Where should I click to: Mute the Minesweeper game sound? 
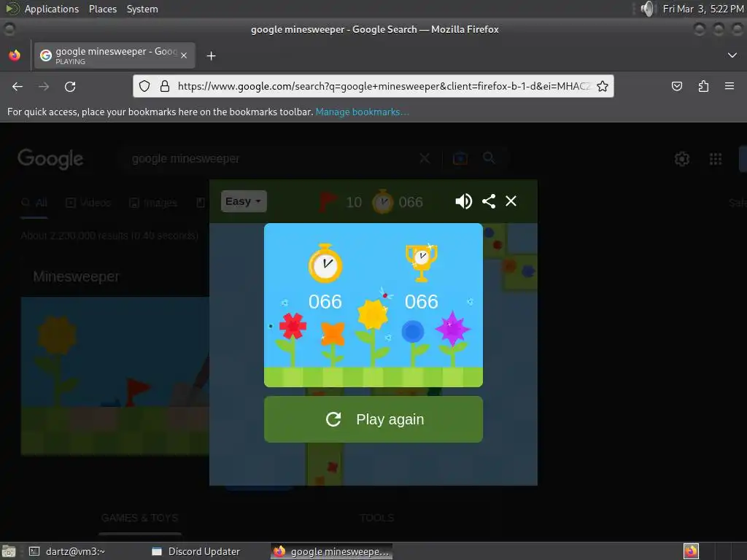point(463,201)
